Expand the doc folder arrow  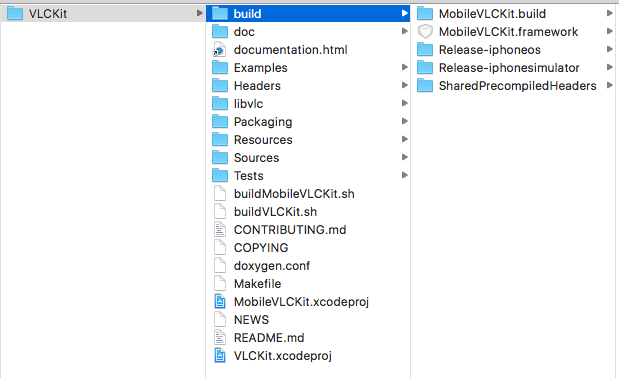pos(404,31)
